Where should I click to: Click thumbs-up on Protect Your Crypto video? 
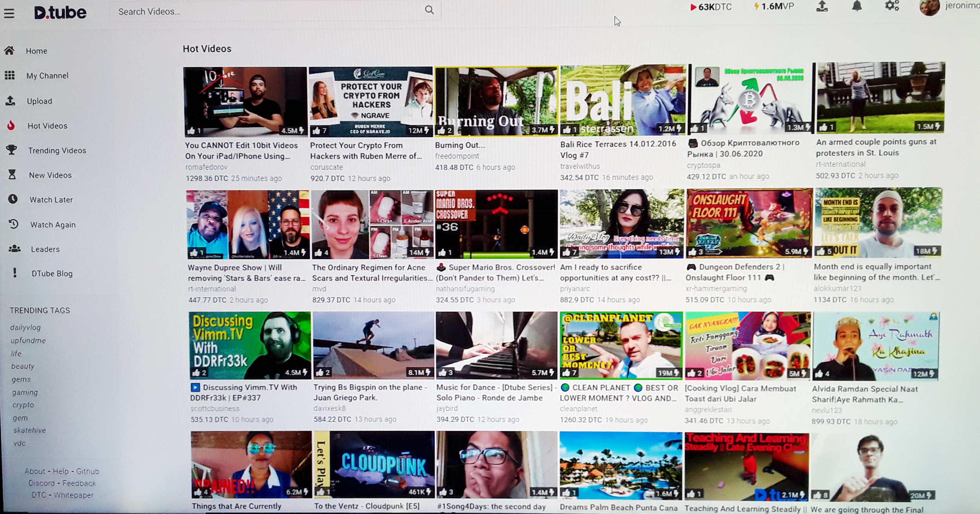[x=316, y=131]
